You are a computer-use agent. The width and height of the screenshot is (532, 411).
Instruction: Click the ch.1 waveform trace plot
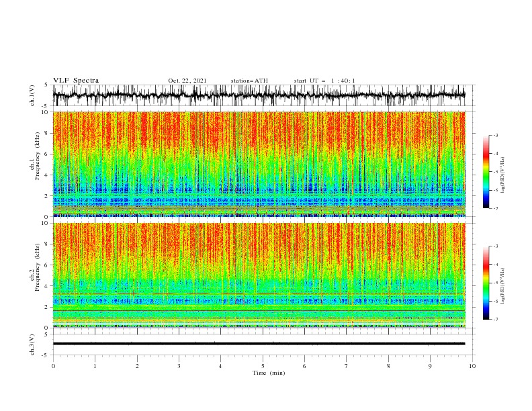[x=259, y=95]
